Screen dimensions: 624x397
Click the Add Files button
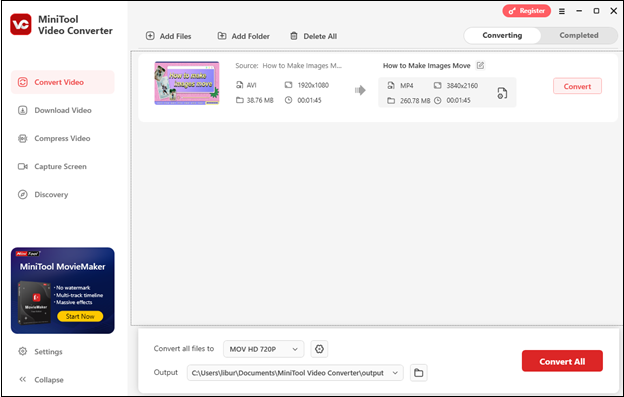[x=168, y=36]
